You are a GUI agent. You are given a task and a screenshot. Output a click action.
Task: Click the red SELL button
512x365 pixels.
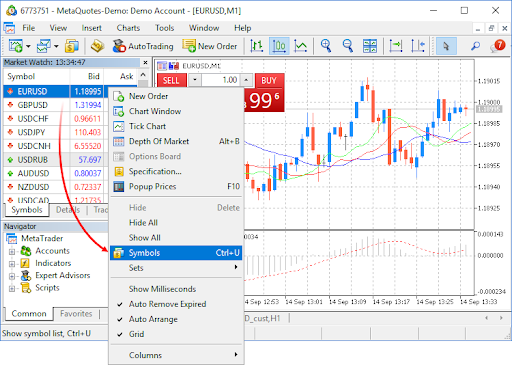point(171,80)
